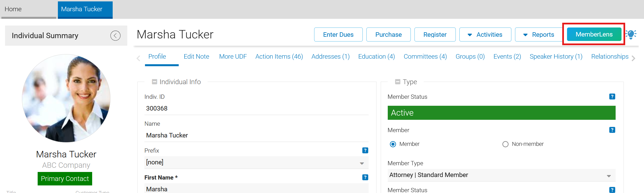The height and width of the screenshot is (193, 644).
Task: Open the Member Type dropdown
Action: [x=502, y=175]
